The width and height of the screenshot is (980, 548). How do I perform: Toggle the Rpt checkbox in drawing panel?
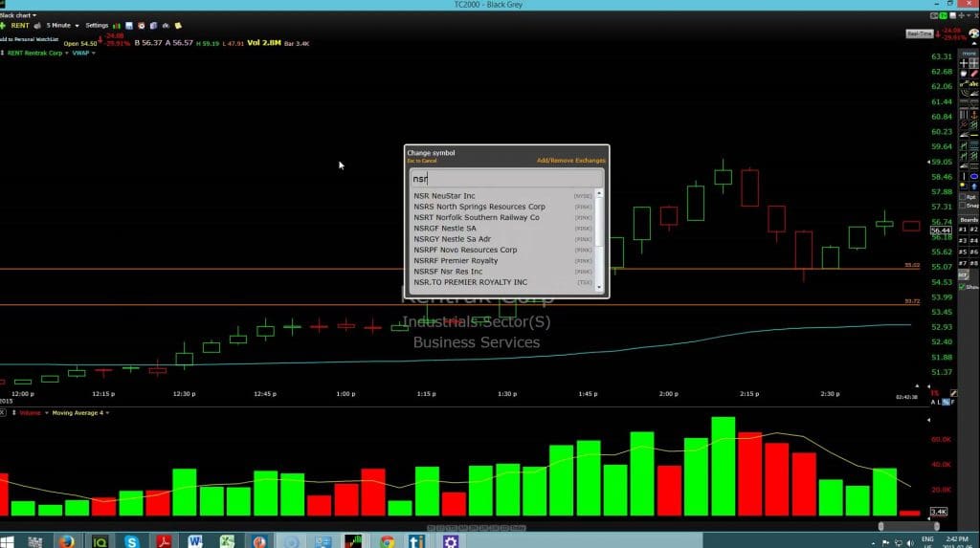(963, 197)
